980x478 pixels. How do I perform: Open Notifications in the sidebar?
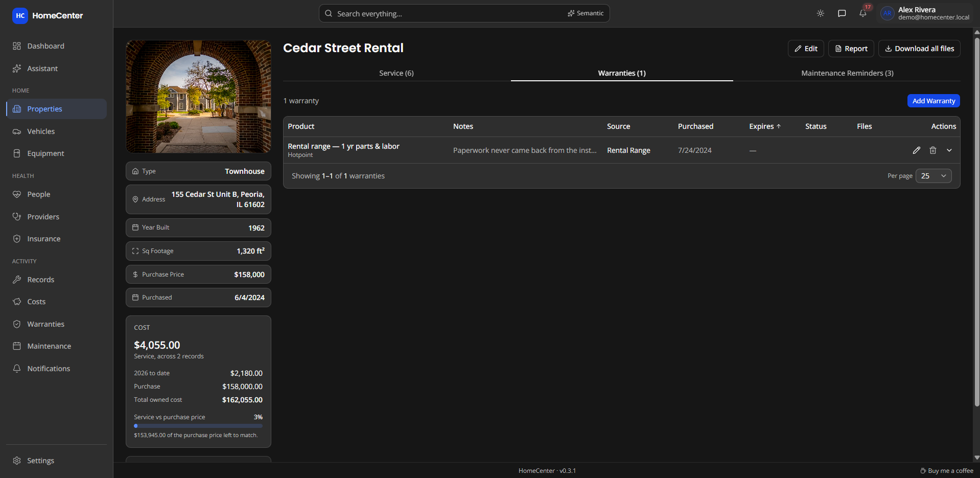pyautogui.click(x=56, y=369)
